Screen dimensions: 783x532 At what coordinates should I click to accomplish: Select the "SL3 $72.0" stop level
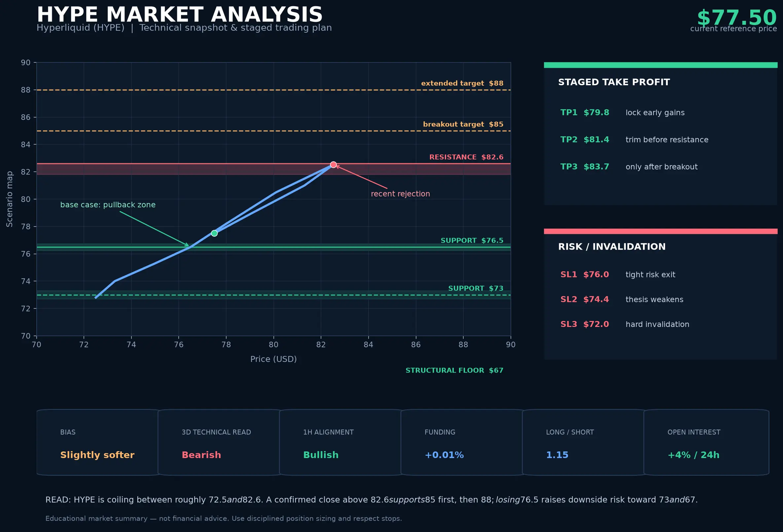(585, 325)
